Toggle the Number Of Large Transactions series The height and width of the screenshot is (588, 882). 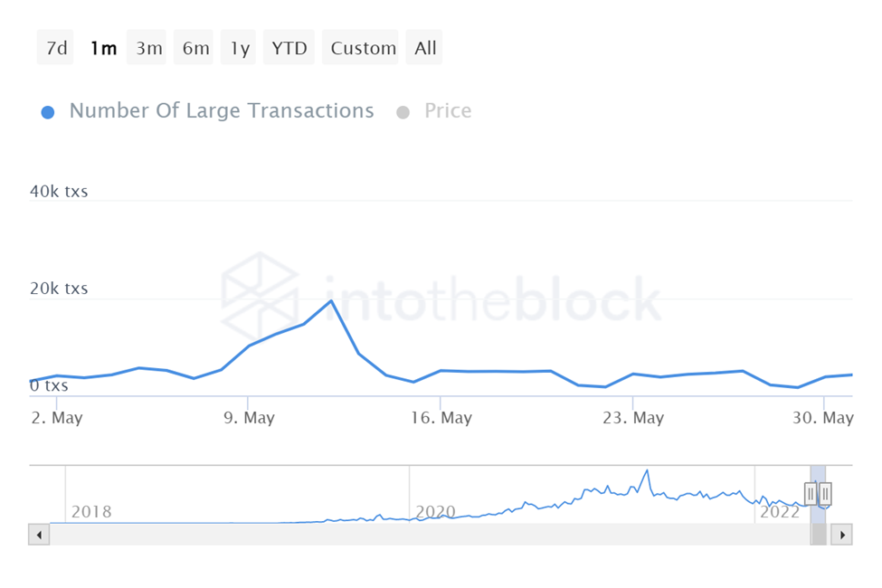tap(221, 111)
